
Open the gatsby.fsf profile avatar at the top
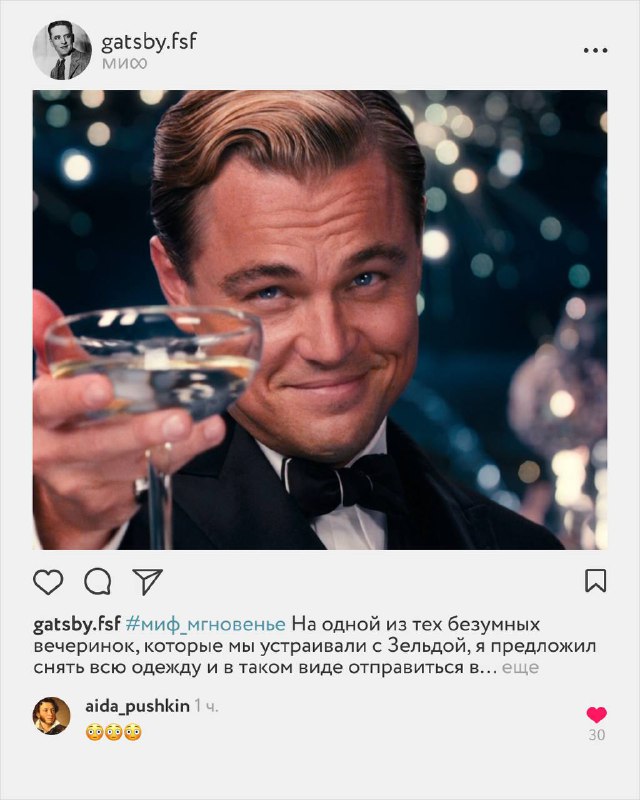coord(62,50)
